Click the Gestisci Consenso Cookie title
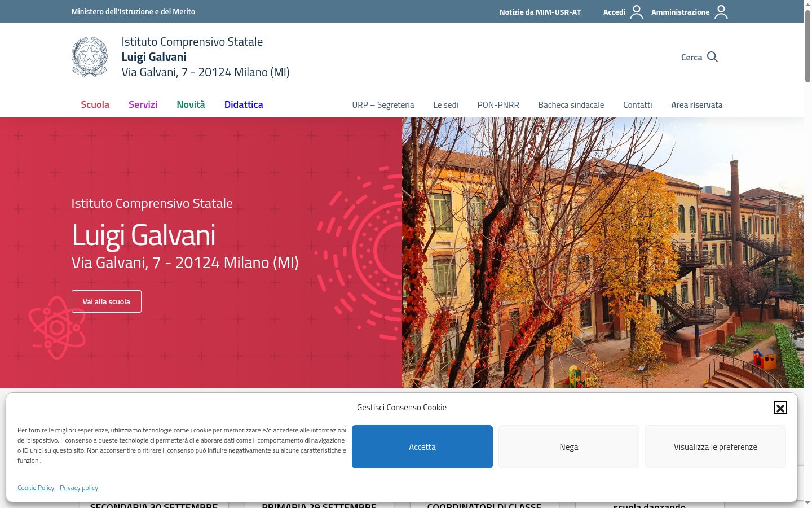The image size is (812, 508). pos(401,408)
